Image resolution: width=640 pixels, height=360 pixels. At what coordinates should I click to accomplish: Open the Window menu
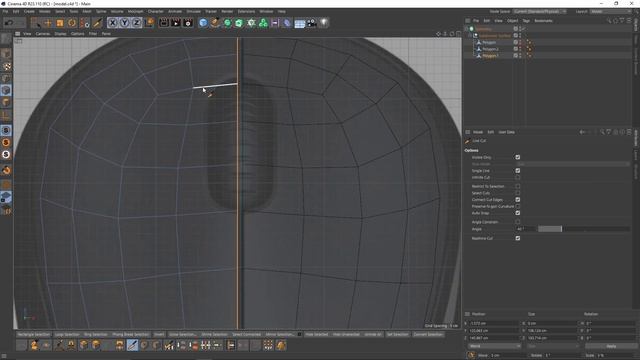point(266,11)
